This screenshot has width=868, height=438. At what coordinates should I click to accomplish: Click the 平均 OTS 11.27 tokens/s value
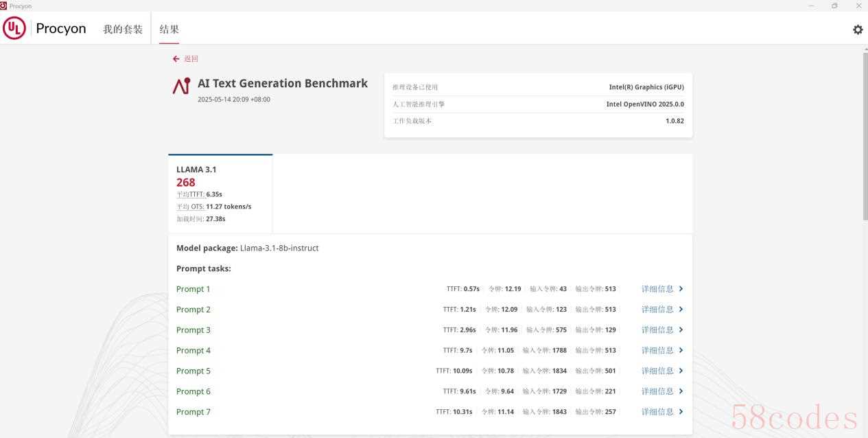228,207
